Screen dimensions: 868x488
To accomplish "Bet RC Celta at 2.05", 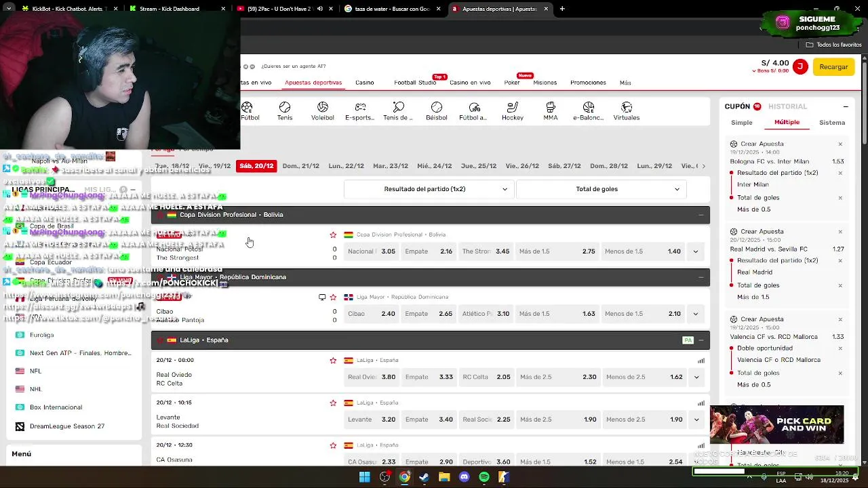I will point(486,377).
